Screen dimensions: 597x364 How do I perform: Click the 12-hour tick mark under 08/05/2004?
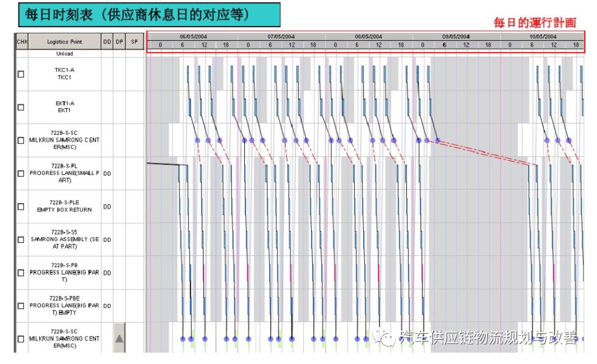tap(378, 44)
